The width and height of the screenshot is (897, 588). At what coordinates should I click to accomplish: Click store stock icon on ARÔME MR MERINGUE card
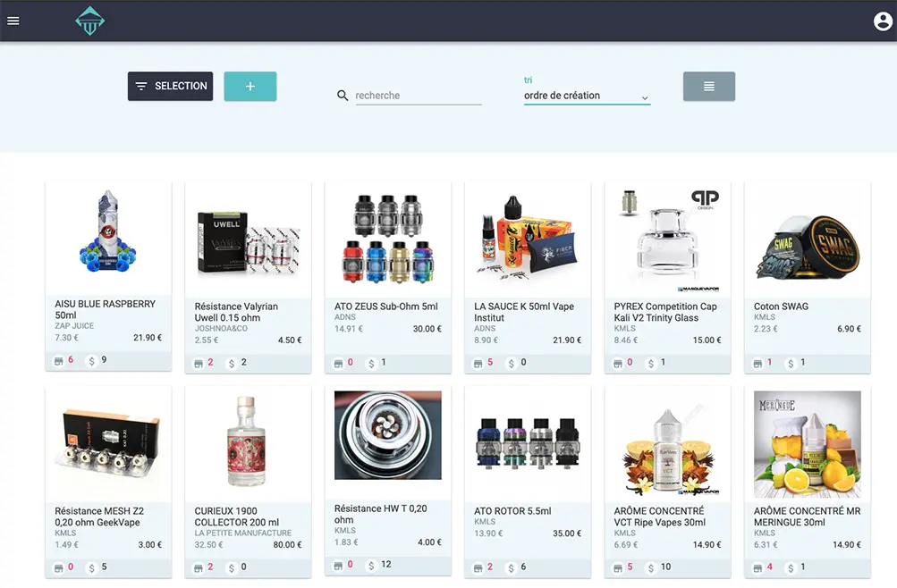(x=757, y=568)
